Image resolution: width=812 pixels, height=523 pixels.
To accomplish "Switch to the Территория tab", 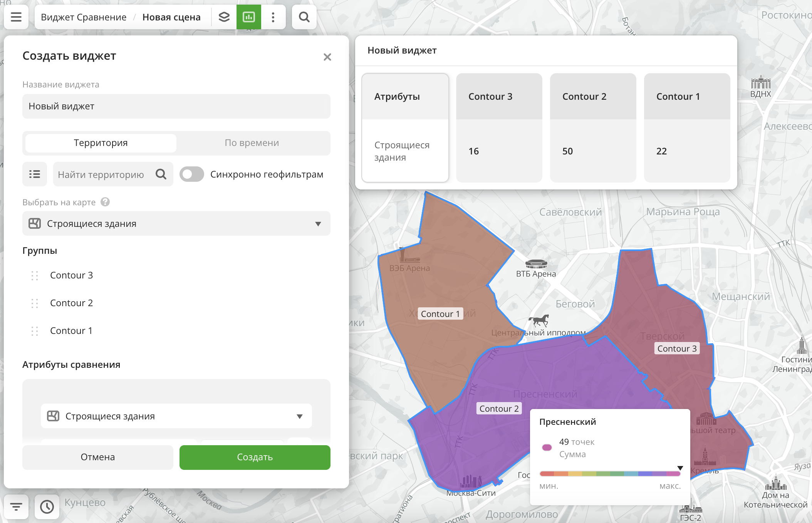I will (101, 143).
